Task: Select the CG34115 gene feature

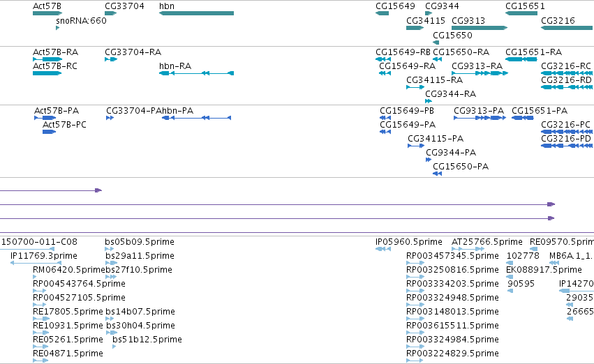Action: coord(415,28)
